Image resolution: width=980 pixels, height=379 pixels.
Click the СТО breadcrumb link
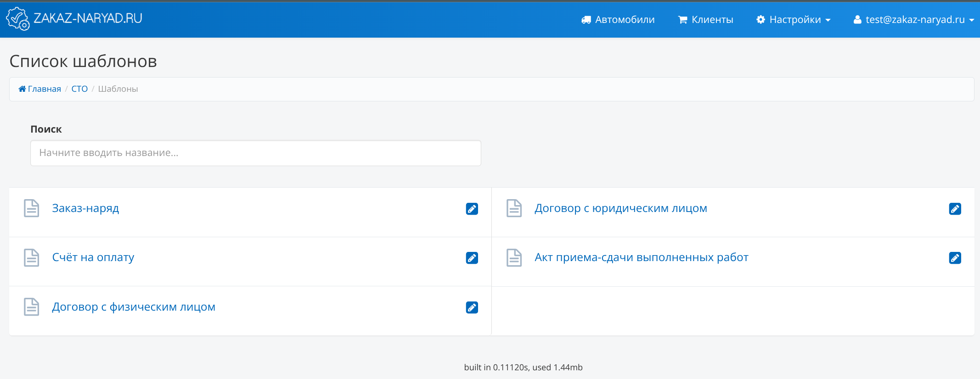tap(79, 89)
